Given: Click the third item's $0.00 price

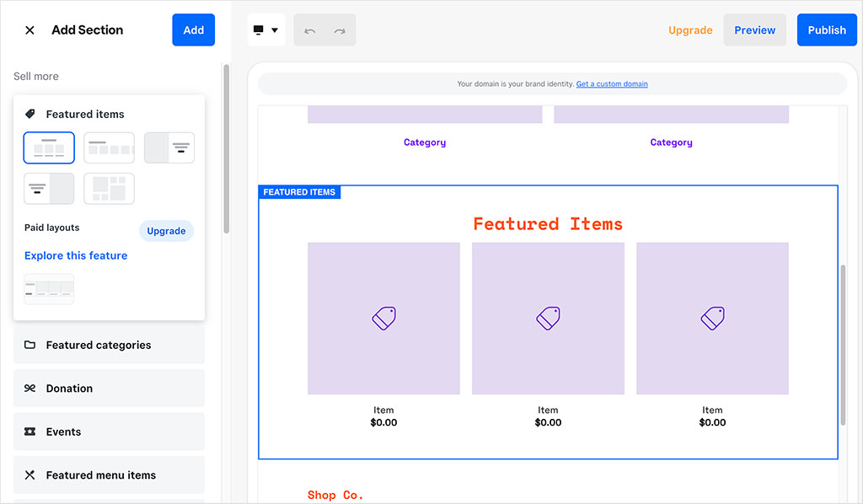Looking at the screenshot, I should click(712, 422).
